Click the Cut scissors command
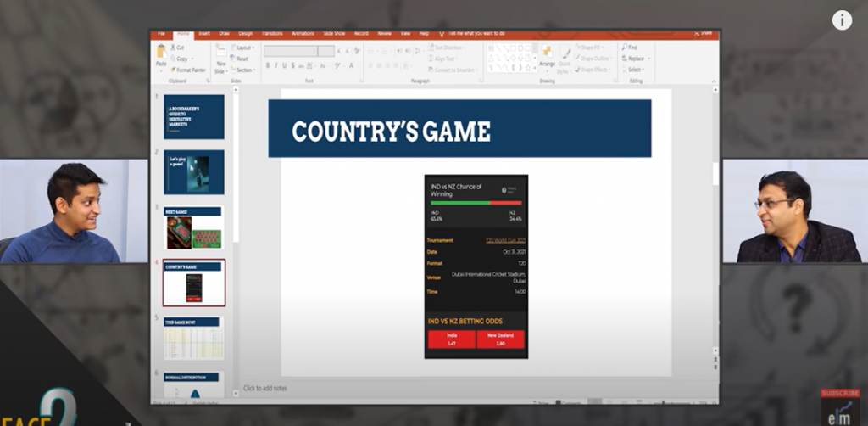This screenshot has width=868, height=426. 177,48
